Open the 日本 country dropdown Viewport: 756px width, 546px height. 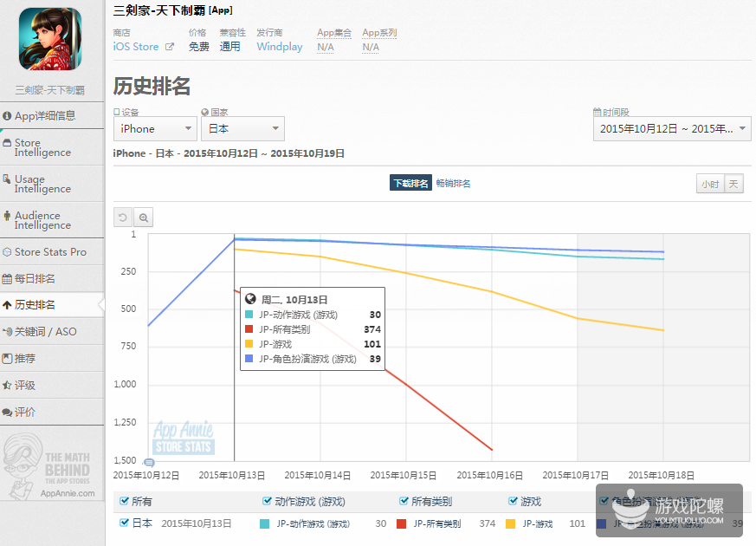[x=242, y=127]
